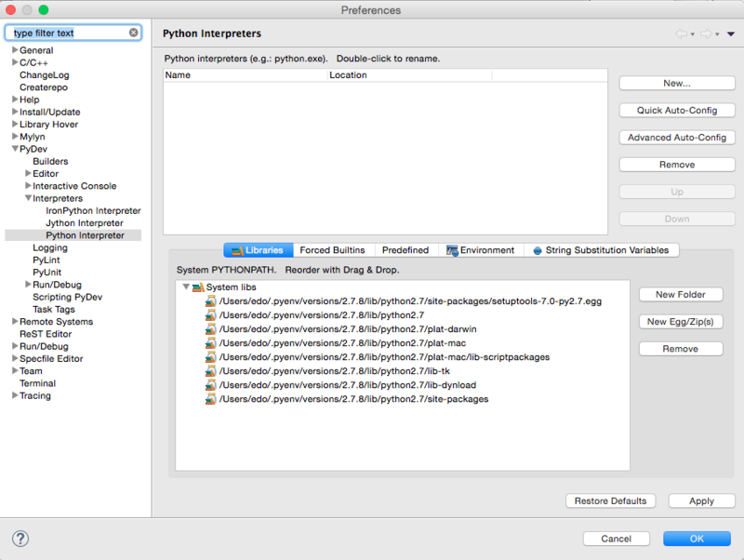This screenshot has width=744, height=560.
Task: Open the back history dropdown arrow
Action: (x=693, y=34)
